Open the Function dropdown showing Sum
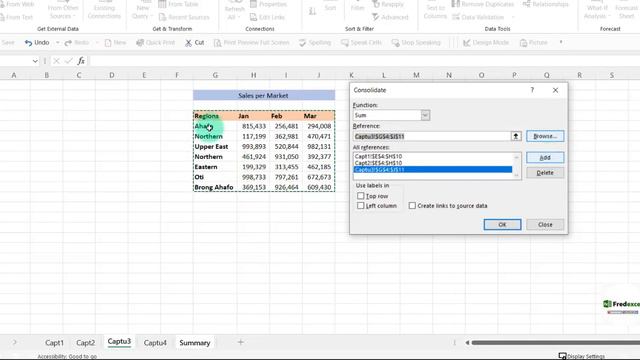Image resolution: width=640 pixels, height=360 pixels. coord(425,115)
